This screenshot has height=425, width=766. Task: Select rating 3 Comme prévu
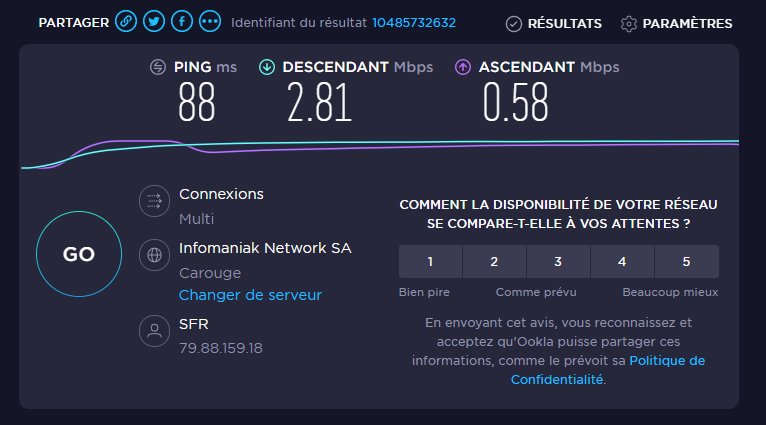[558, 262]
